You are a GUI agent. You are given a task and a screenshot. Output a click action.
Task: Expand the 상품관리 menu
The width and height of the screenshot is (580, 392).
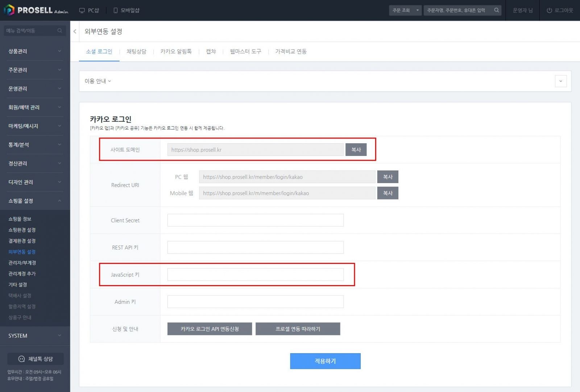coord(35,51)
